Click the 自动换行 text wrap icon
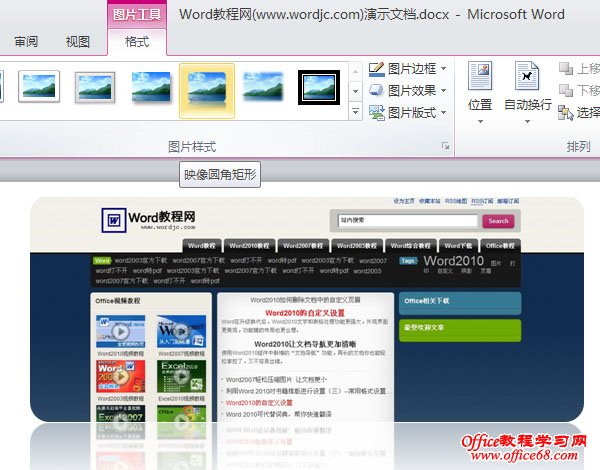The width and height of the screenshot is (600, 470). pyautogui.click(x=527, y=75)
